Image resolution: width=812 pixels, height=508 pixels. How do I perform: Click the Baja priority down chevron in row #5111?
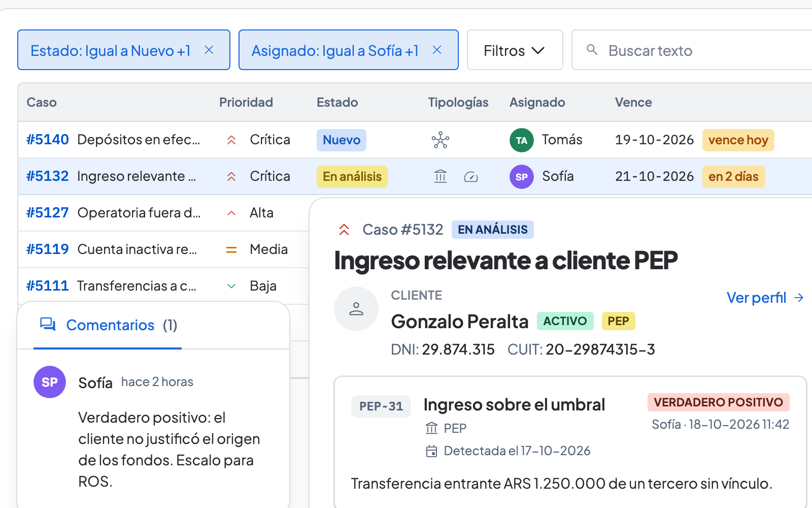[231, 286]
